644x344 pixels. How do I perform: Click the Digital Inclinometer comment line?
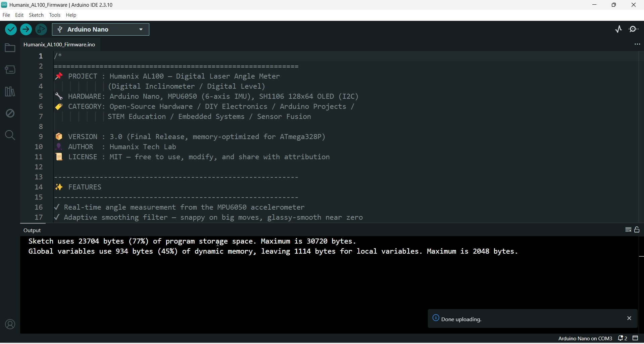(187, 87)
